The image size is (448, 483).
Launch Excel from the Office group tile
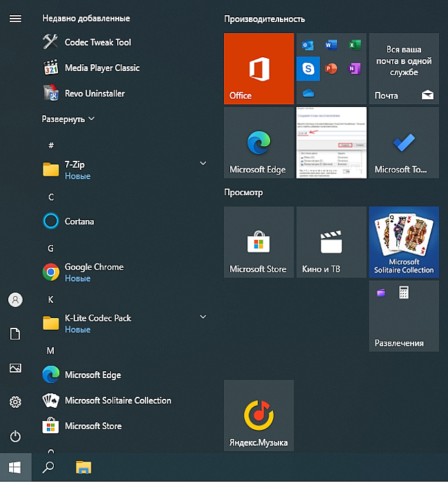click(355, 45)
